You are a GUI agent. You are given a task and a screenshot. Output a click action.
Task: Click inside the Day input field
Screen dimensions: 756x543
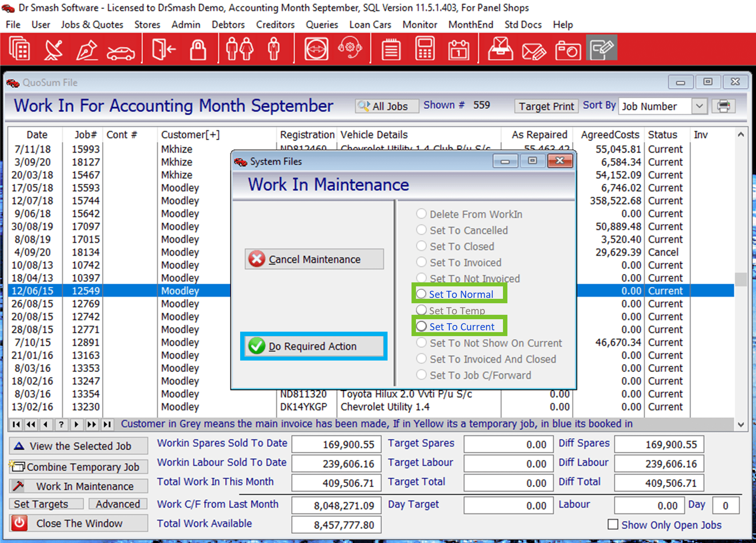pyautogui.click(x=725, y=505)
